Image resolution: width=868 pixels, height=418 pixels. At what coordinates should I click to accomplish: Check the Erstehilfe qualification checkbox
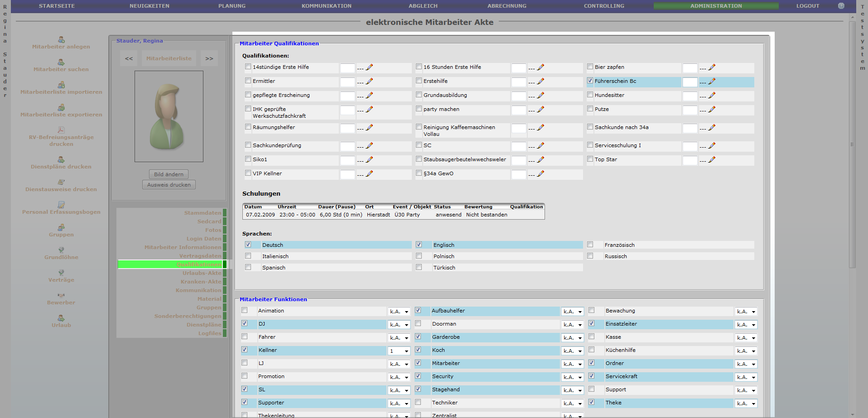[x=419, y=81]
